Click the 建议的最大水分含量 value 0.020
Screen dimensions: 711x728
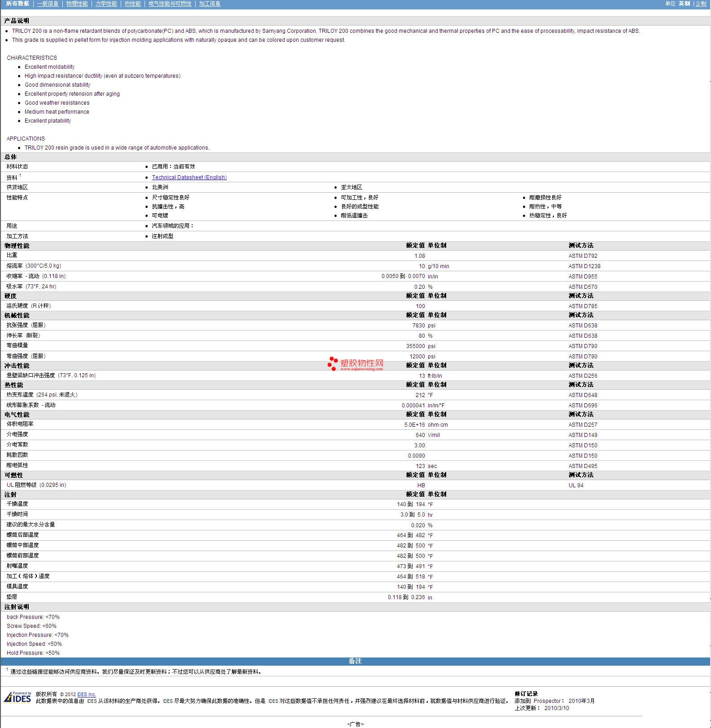click(418, 525)
